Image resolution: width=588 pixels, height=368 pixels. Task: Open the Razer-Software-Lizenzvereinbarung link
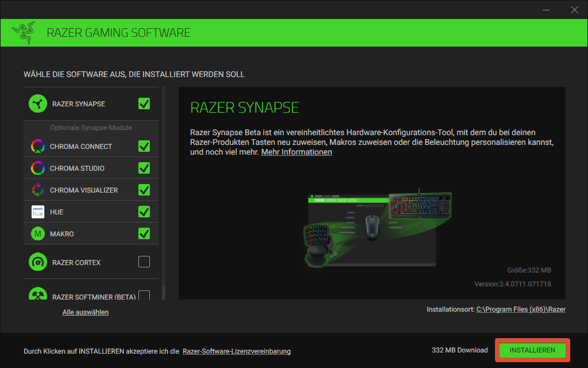click(x=237, y=351)
